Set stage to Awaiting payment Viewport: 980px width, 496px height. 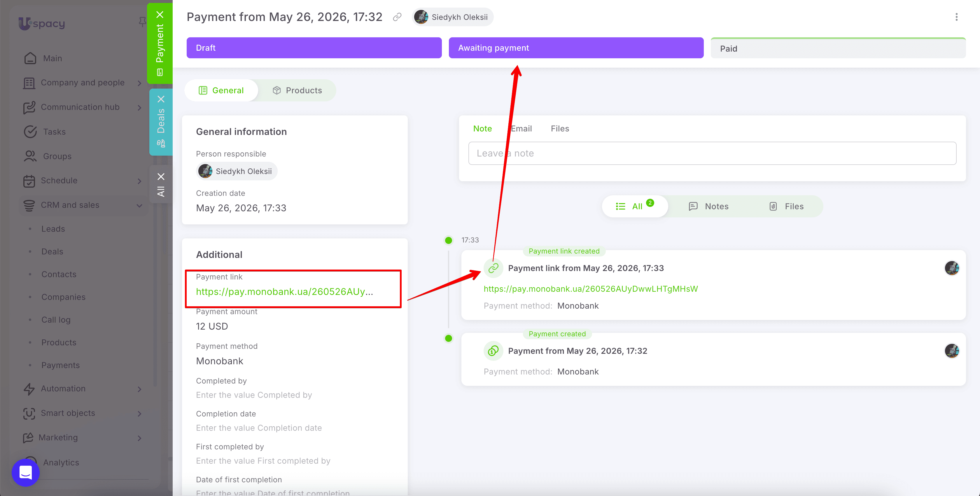[576, 48]
